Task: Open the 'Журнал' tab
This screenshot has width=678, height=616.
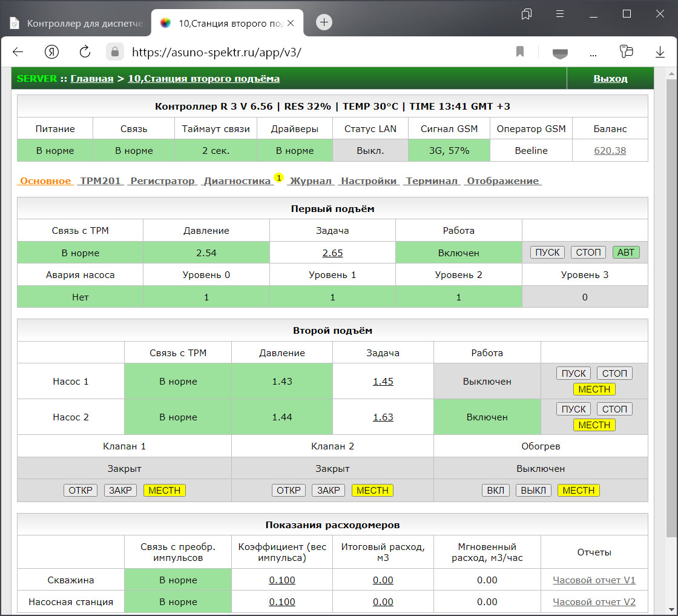Action: [311, 181]
